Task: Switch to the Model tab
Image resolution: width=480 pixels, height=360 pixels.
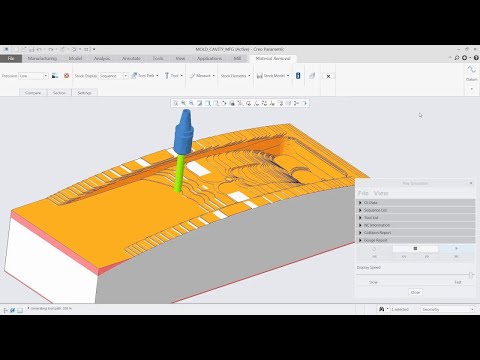Action: point(75,58)
